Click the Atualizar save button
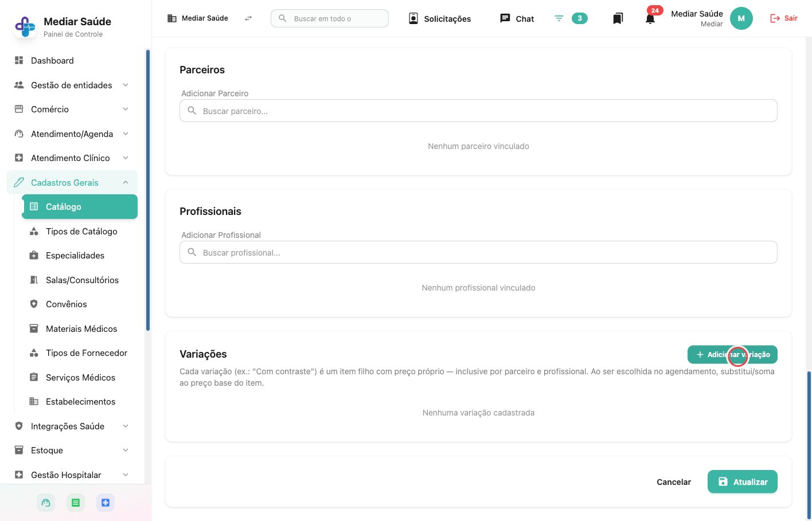 coord(742,481)
